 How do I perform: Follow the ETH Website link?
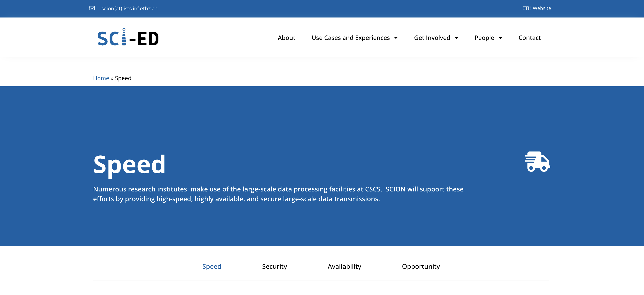click(x=536, y=8)
